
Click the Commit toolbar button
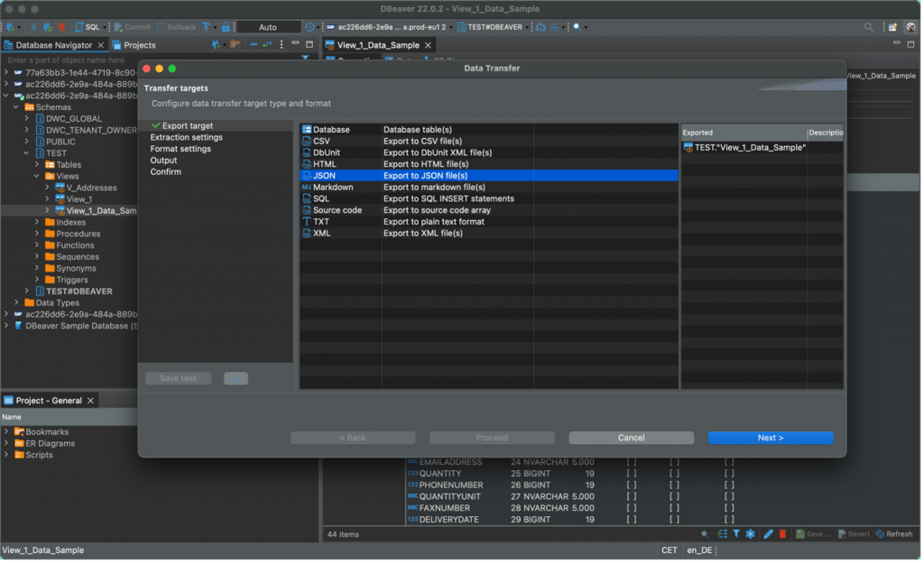[132, 27]
